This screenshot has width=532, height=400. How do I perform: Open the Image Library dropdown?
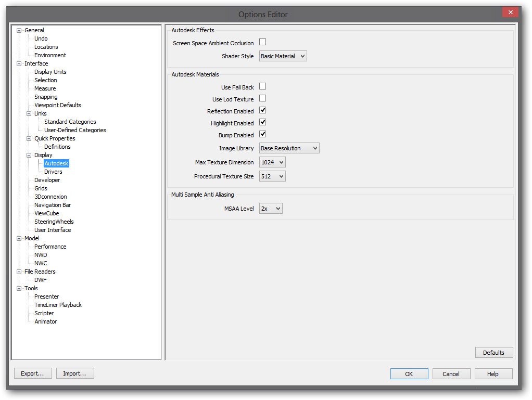(x=289, y=148)
